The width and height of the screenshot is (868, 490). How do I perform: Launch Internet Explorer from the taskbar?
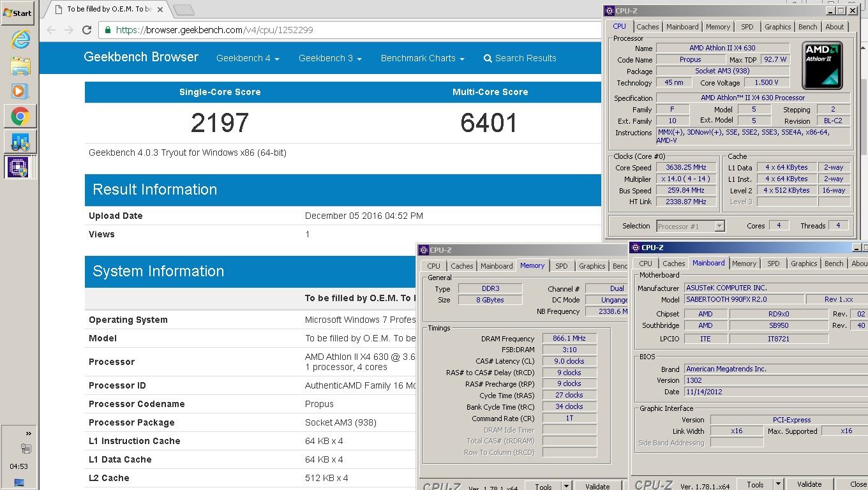point(20,40)
